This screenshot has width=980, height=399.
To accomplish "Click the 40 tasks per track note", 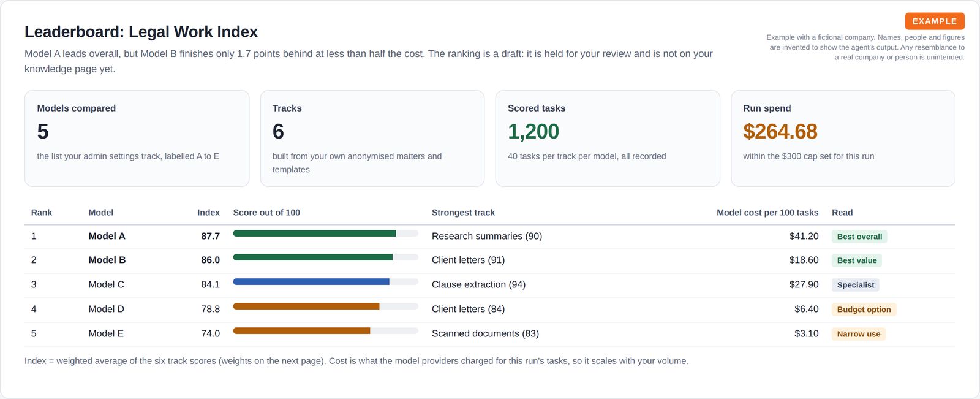I will pyautogui.click(x=587, y=156).
